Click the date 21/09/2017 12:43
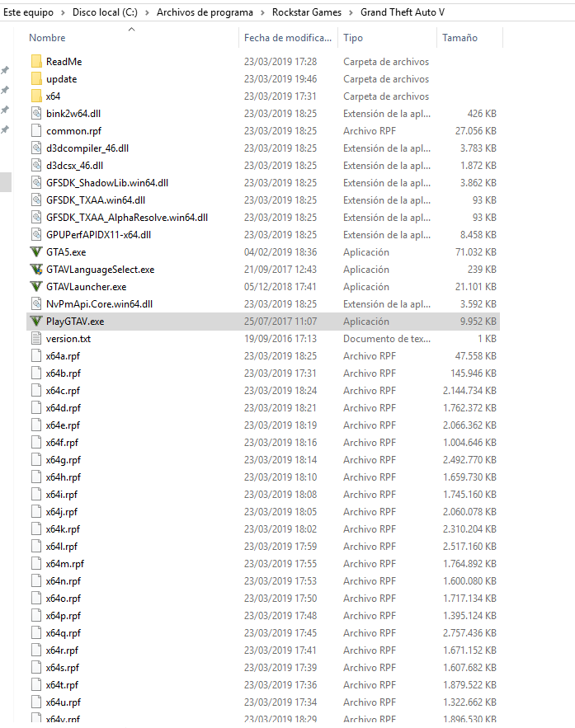Image resolution: width=575 pixels, height=728 pixels. pyautogui.click(x=280, y=270)
